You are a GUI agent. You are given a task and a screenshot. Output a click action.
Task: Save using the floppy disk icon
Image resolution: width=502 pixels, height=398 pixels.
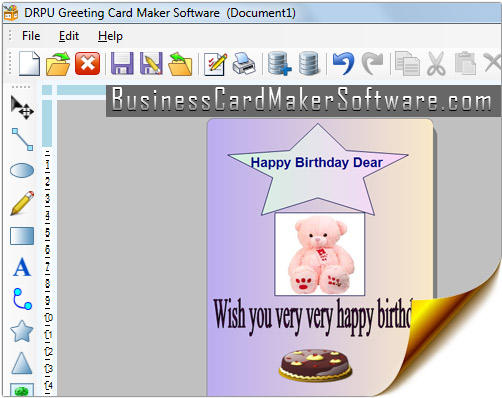[122, 63]
